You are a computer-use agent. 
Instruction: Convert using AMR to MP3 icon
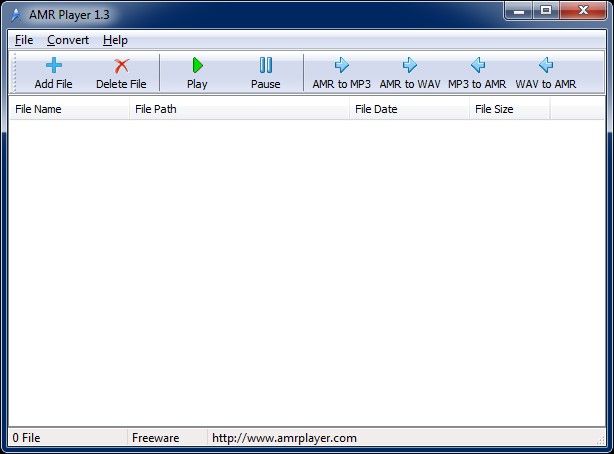pos(341,66)
